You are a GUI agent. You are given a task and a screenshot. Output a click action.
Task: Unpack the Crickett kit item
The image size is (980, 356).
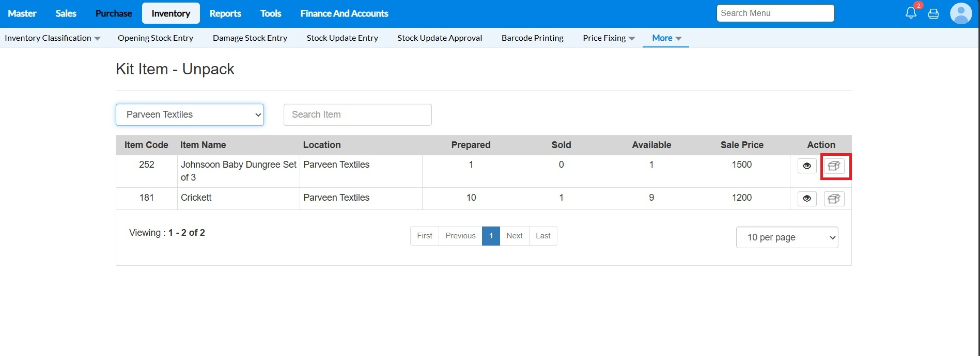coord(834,199)
